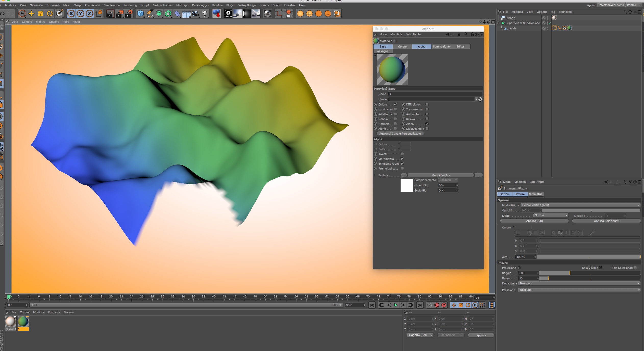Click the Raggio slider

(x=589, y=273)
